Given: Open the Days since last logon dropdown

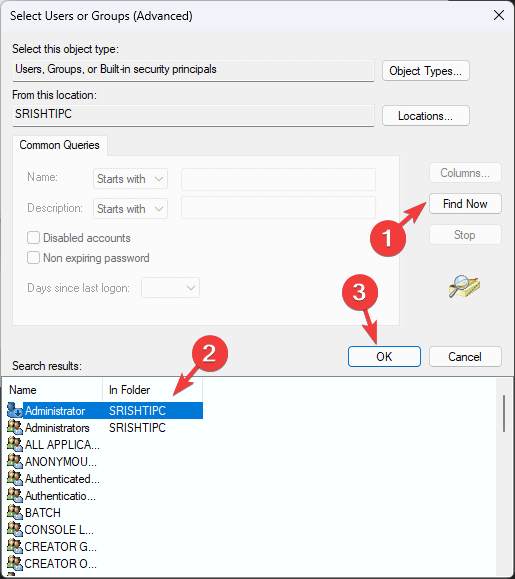Looking at the screenshot, I should [x=170, y=288].
